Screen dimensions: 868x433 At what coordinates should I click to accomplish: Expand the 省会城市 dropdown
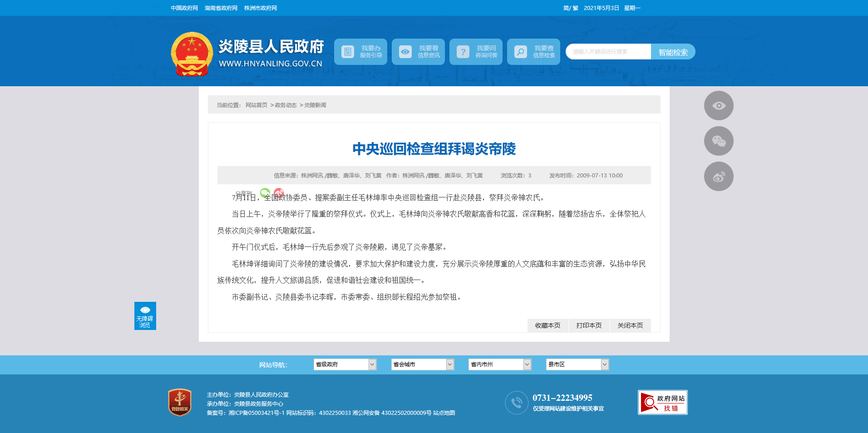[x=422, y=364]
